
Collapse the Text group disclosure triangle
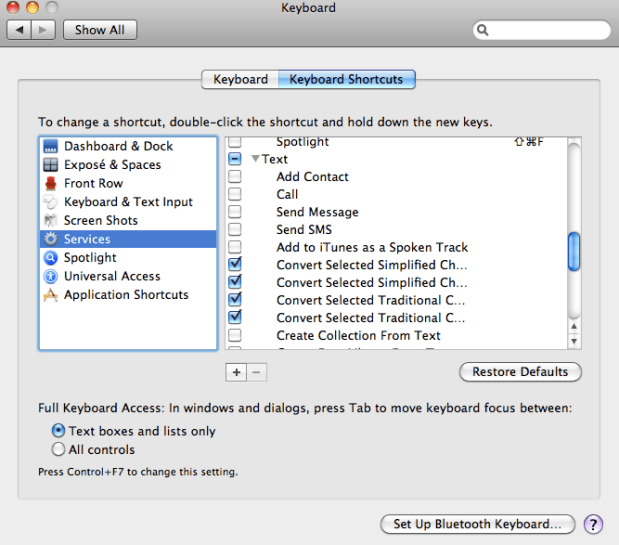coord(255,159)
